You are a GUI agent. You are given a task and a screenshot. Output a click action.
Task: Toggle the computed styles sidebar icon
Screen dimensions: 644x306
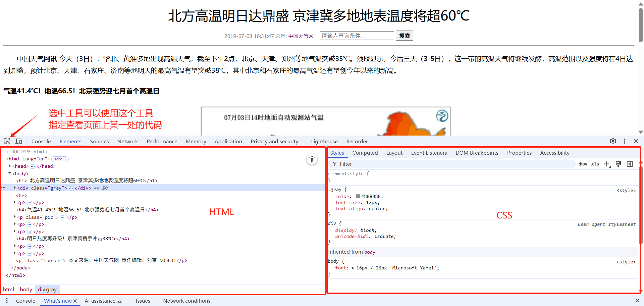630,164
